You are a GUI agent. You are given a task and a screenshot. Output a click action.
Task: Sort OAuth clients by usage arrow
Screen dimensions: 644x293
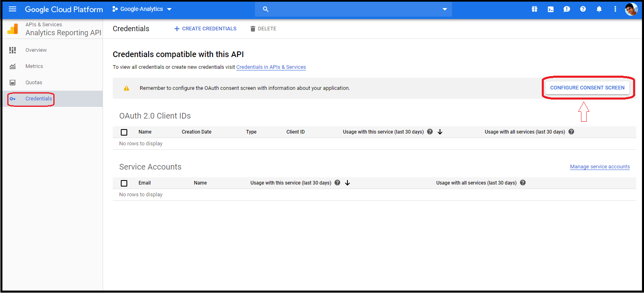440,132
